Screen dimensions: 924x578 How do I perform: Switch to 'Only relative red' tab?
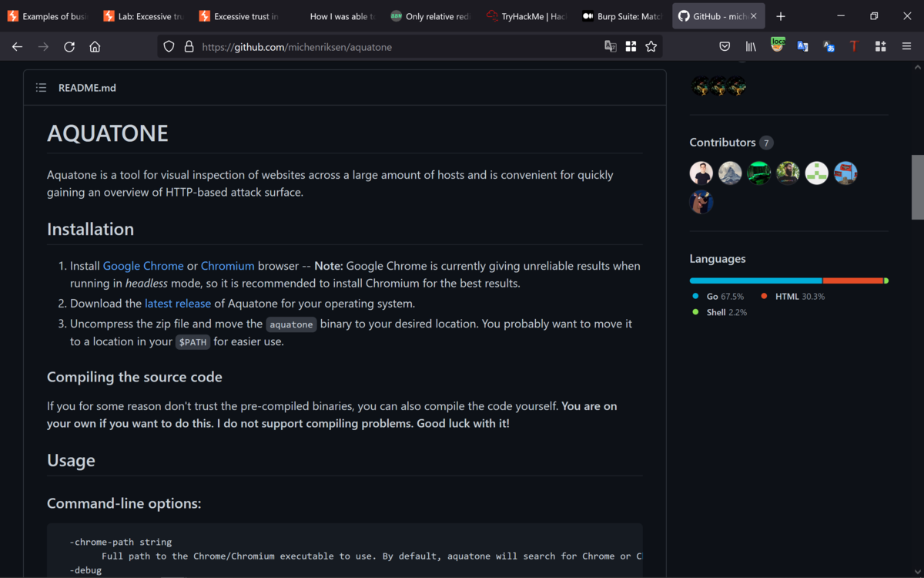[x=430, y=16]
